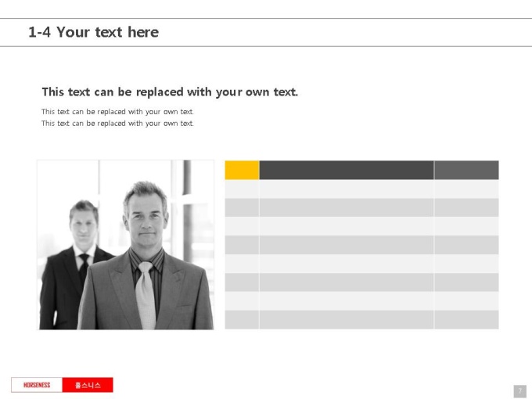Viewport: 532px width, 399px height.
Task: Click the dark gray middle header cell
Action: (347, 170)
